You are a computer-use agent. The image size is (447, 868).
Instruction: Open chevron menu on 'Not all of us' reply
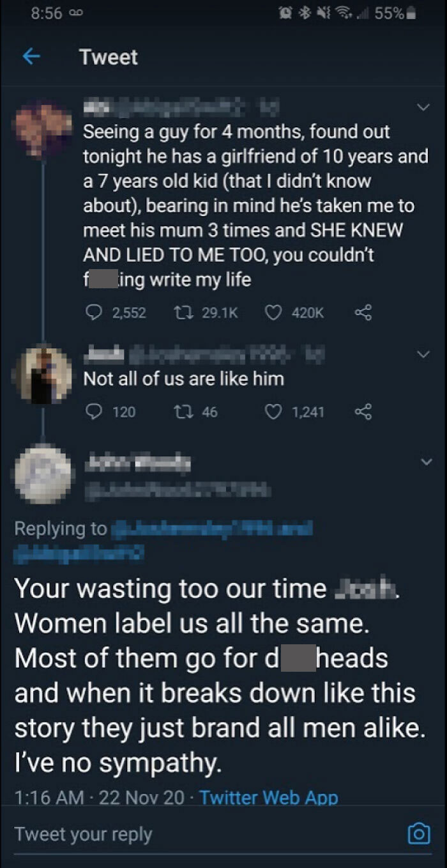tap(422, 353)
